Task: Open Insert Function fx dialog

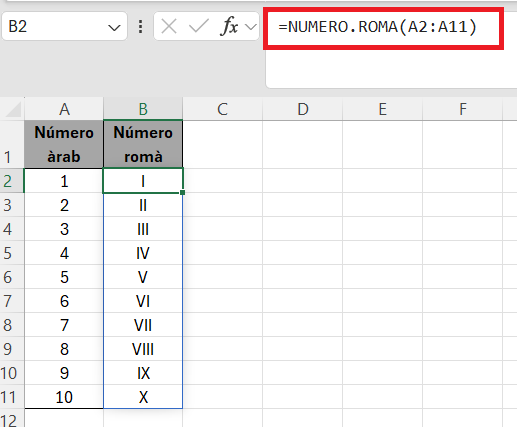Action: tap(229, 26)
